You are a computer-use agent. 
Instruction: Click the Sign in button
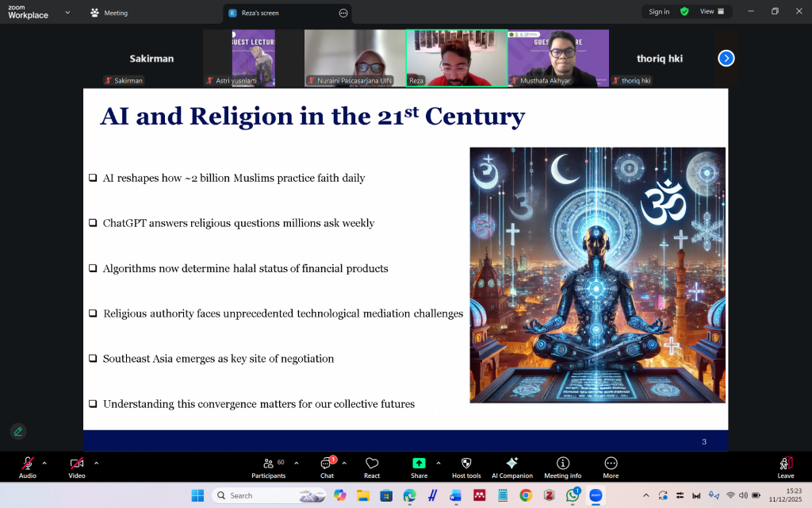[658, 12]
